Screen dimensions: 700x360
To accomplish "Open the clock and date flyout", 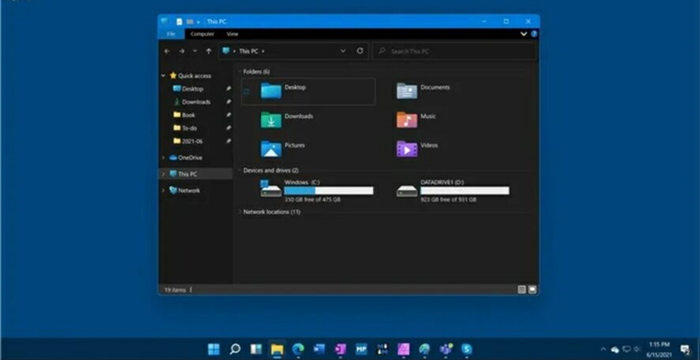I will click(x=659, y=349).
